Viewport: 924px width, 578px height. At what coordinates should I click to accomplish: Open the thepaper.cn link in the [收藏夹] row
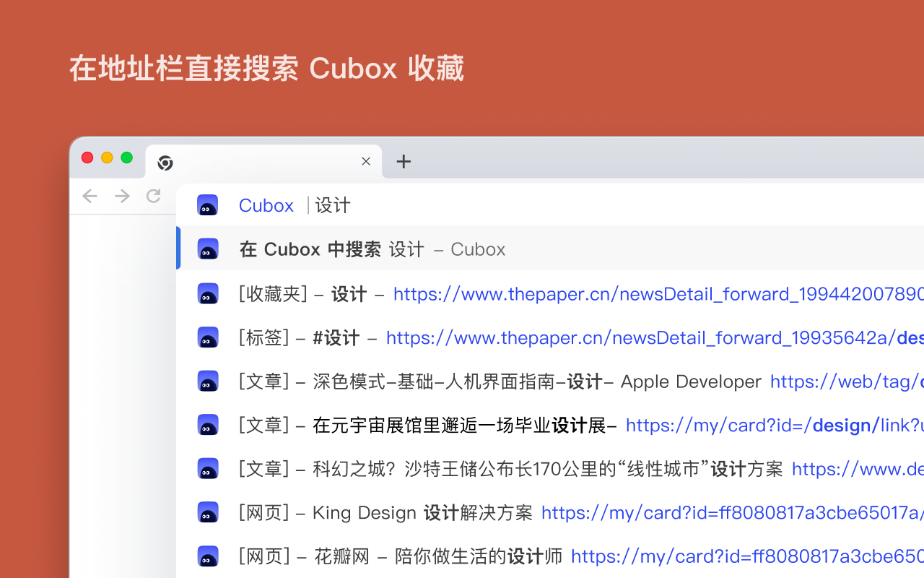[658, 294]
